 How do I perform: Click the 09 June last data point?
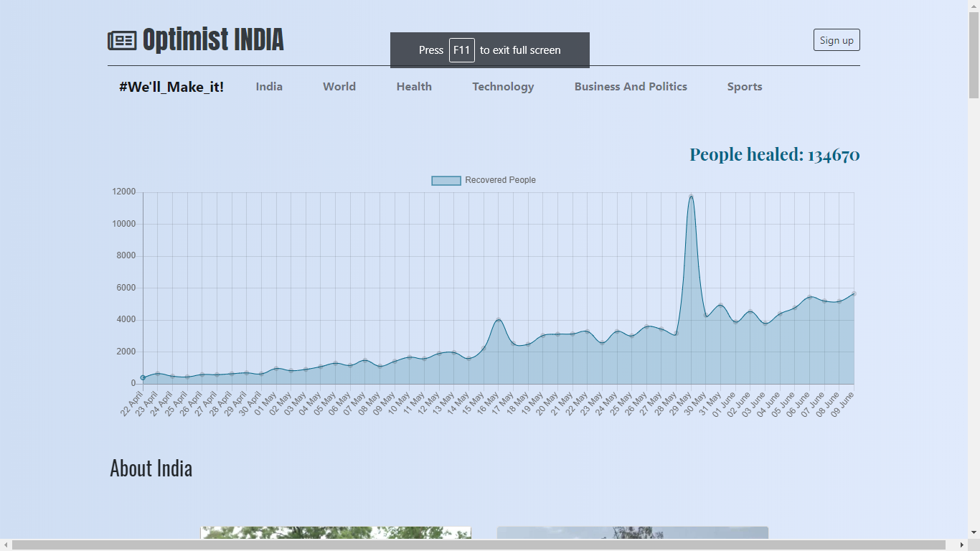[854, 293]
